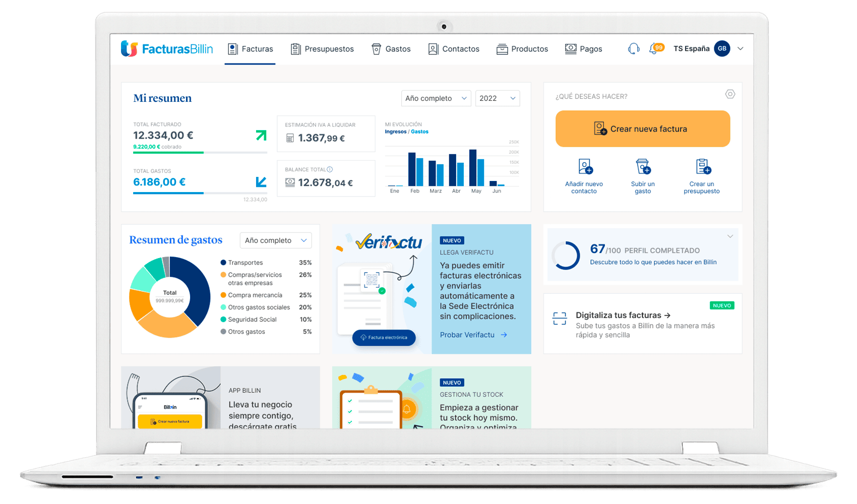Click Añadir nuevo contacto icon
The image size is (857, 504).
(x=585, y=167)
